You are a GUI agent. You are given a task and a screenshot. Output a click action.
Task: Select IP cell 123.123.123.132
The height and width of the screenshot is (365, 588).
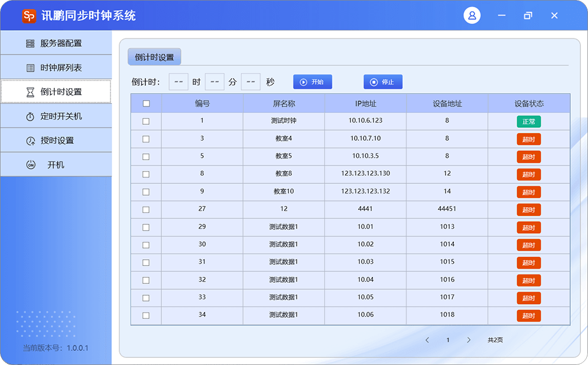(x=366, y=191)
